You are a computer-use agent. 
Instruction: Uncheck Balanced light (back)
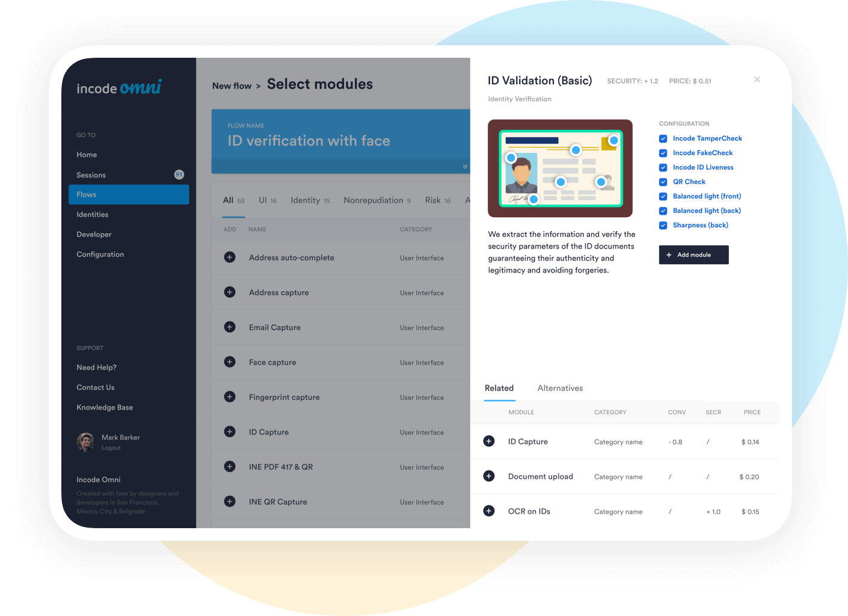[x=663, y=211]
